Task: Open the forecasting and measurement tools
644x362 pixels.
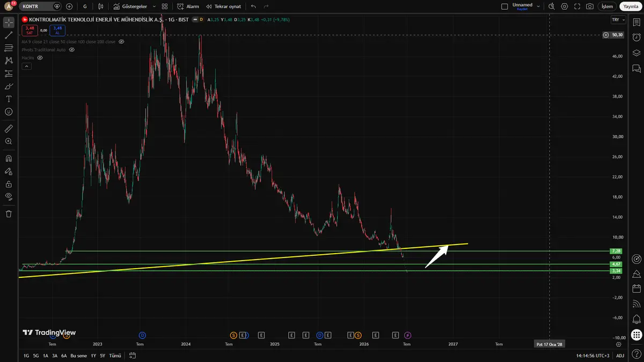Action: [9, 73]
